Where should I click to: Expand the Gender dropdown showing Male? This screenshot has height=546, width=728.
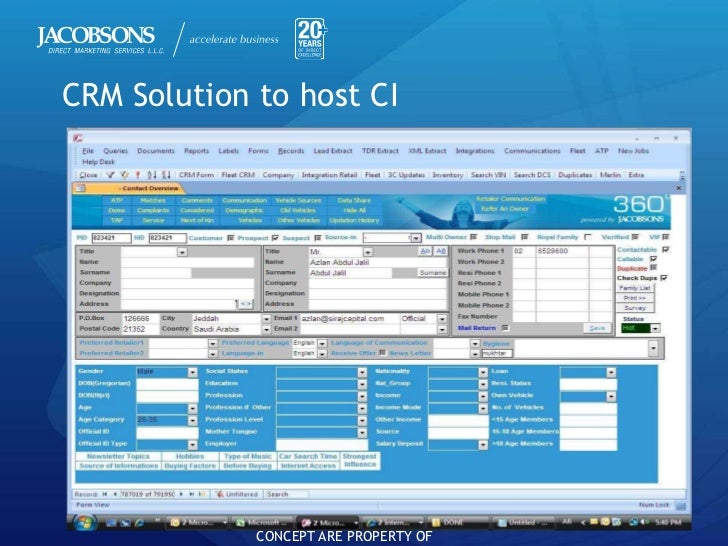click(x=192, y=372)
